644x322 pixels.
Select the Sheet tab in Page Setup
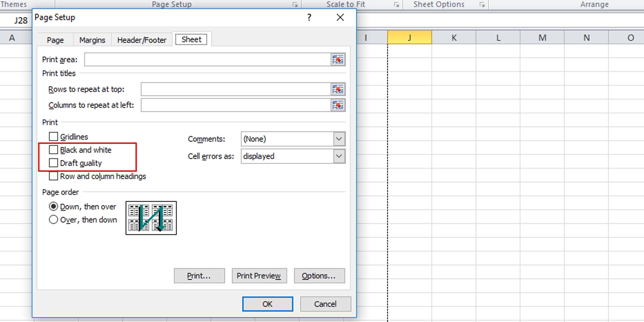(x=191, y=39)
